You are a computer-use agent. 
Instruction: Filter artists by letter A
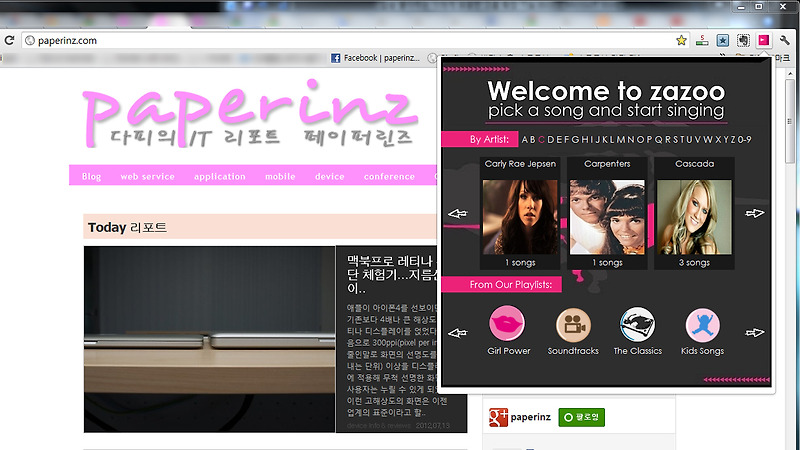(524, 139)
